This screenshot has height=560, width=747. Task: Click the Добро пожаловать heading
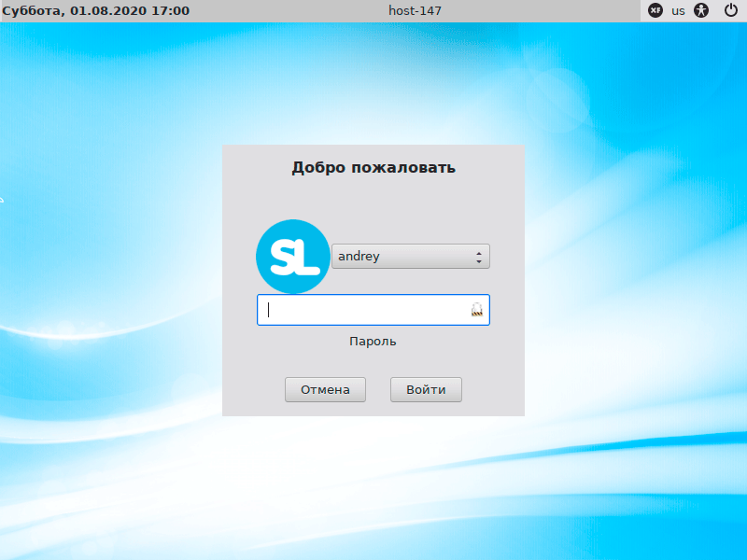coord(373,168)
